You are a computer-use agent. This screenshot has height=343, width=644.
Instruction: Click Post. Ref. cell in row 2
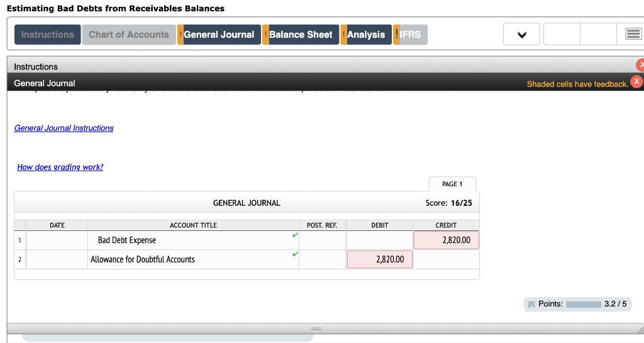click(323, 260)
